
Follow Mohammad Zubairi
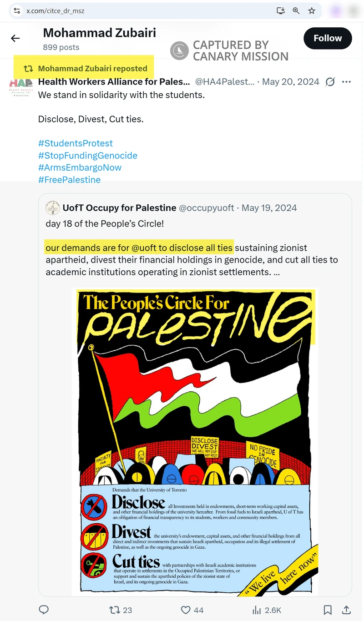point(328,38)
